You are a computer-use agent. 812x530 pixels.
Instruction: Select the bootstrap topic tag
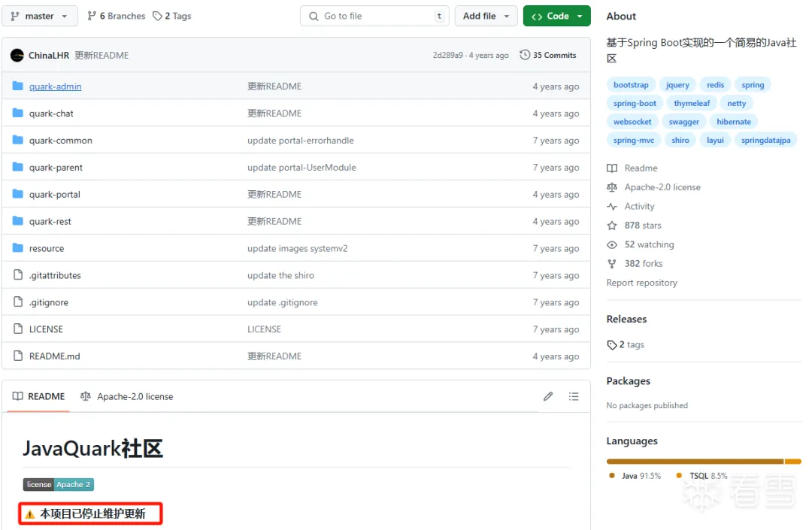click(631, 84)
